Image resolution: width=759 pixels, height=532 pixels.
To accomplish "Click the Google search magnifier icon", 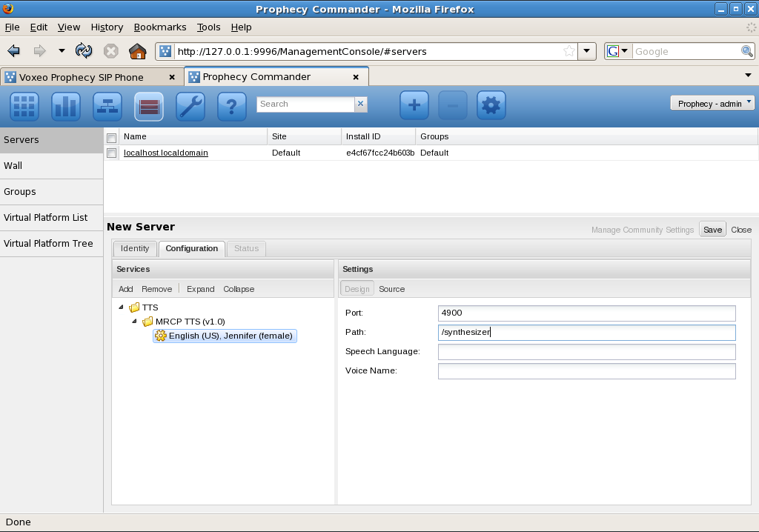I will point(747,51).
